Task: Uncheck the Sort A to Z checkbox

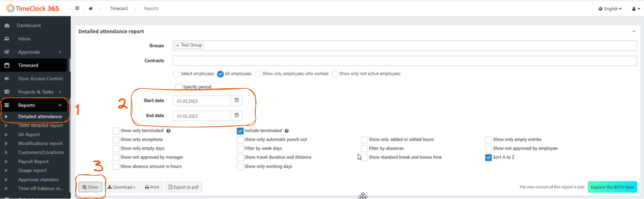Action: [488, 157]
